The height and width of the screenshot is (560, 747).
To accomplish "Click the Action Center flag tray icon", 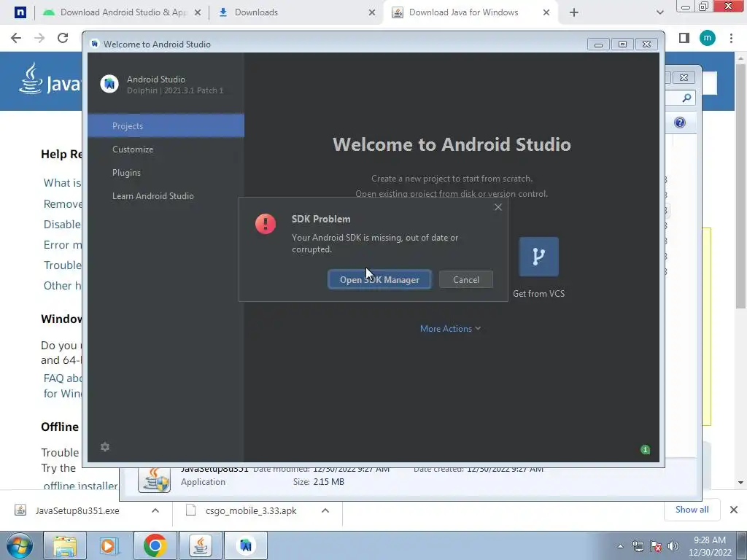I will tap(656, 546).
